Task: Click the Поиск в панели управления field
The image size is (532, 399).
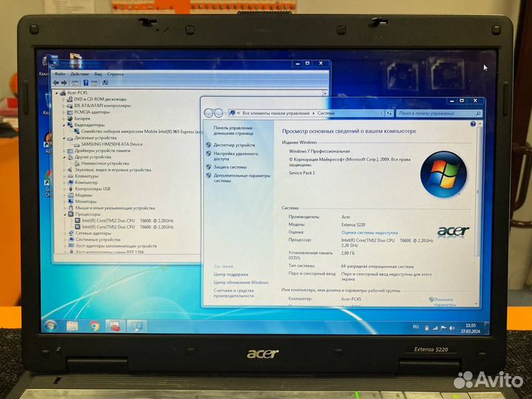Action: pyautogui.click(x=439, y=113)
